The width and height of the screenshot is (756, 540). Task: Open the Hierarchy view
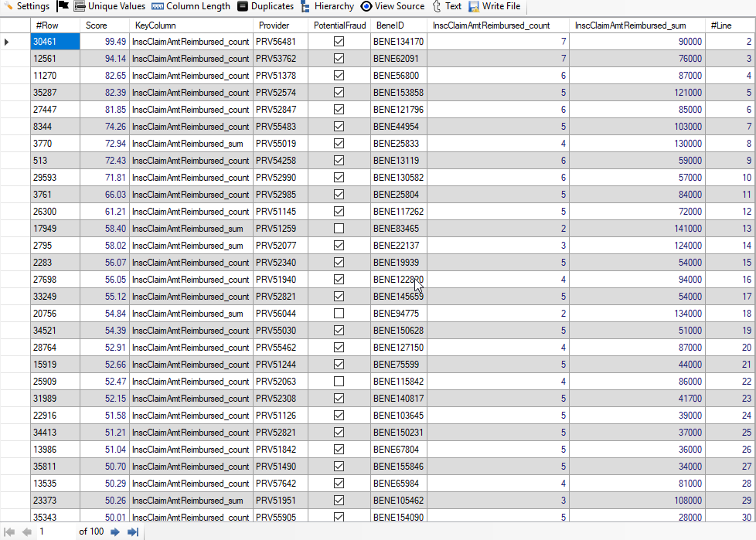point(327,6)
